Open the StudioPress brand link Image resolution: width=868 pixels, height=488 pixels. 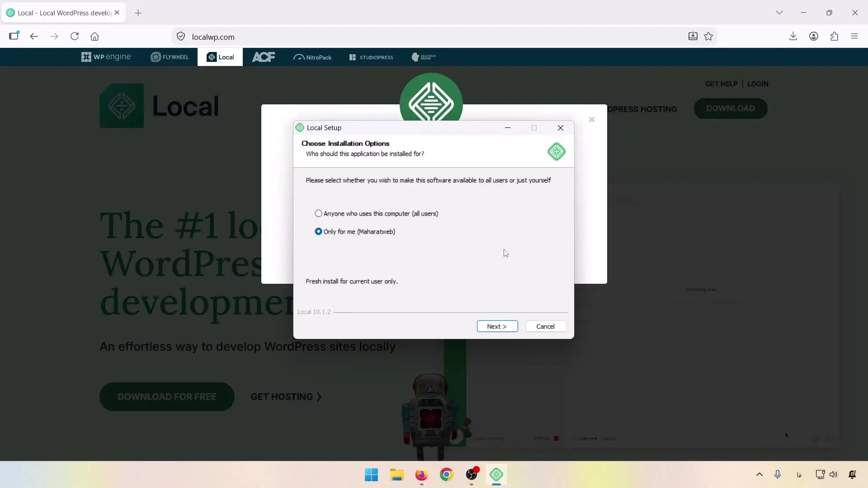point(371,57)
